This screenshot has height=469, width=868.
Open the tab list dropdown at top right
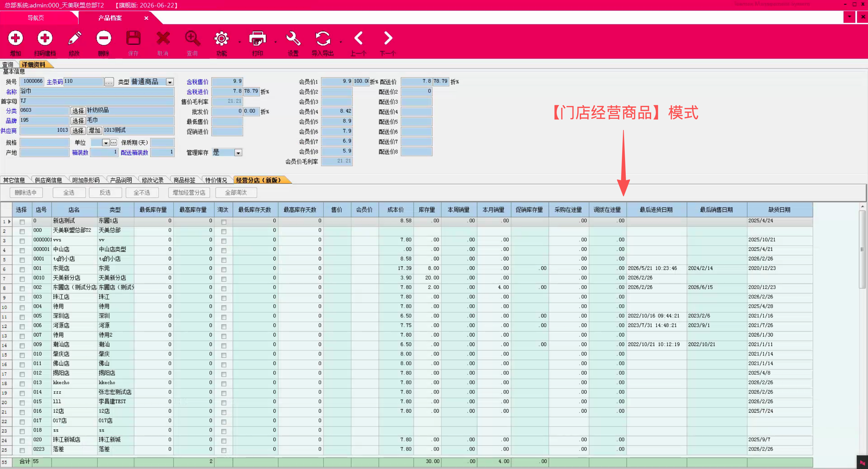click(x=849, y=17)
